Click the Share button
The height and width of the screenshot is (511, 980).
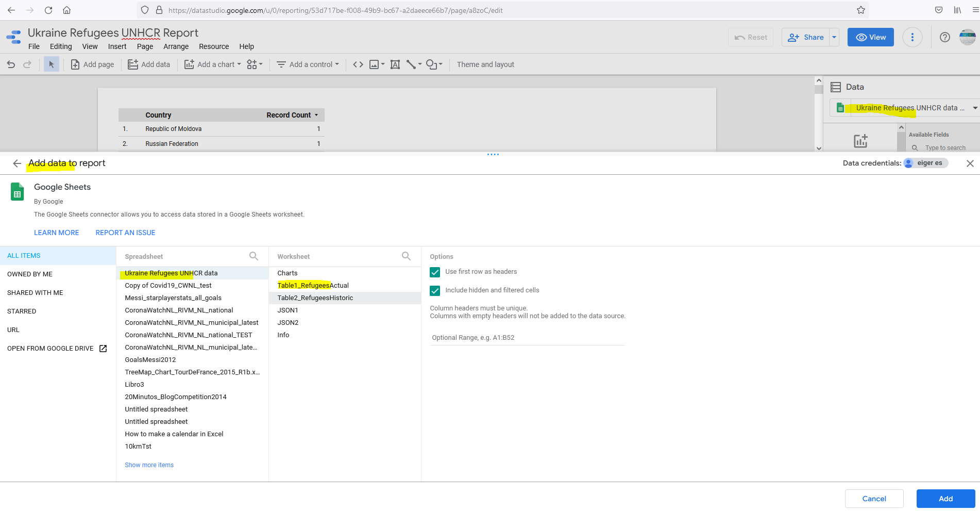click(806, 37)
